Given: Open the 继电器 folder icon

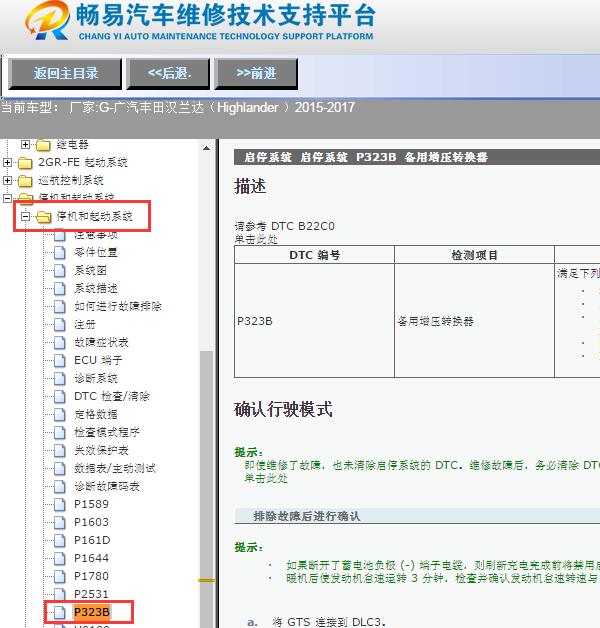Looking at the screenshot, I should [43, 145].
